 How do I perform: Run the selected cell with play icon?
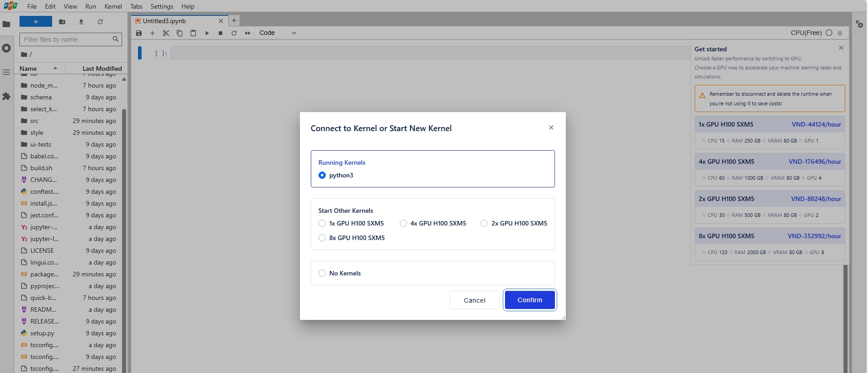click(x=207, y=33)
